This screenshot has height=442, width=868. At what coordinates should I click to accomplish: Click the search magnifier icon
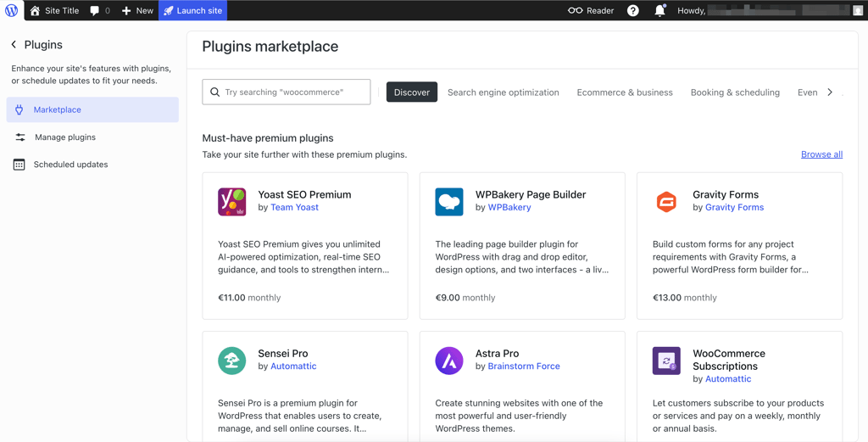(x=214, y=92)
